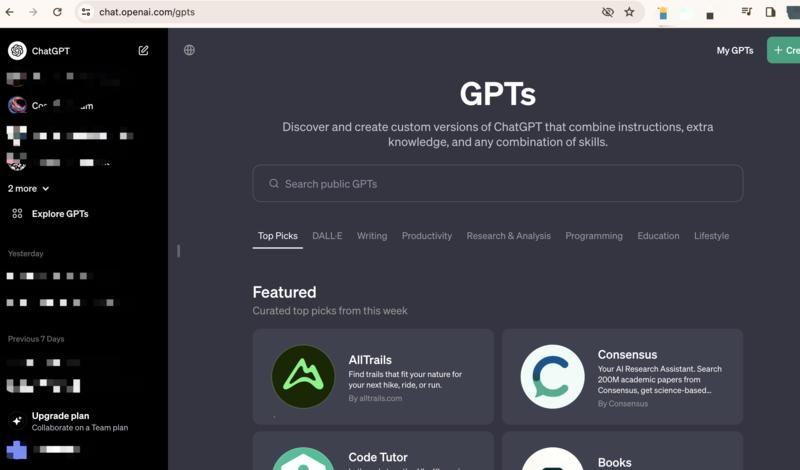The width and height of the screenshot is (800, 470).
Task: Expand the 2 more dropdown
Action: click(x=29, y=188)
